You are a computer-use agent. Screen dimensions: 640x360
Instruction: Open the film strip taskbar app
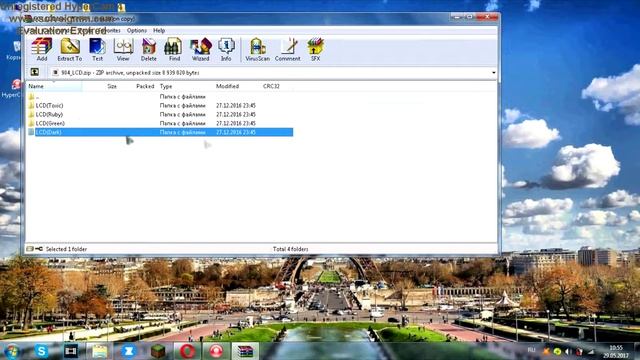[71, 351]
